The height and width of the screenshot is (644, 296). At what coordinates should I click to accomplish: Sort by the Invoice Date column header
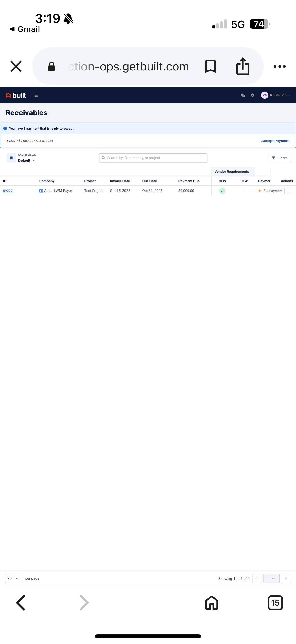click(x=120, y=181)
